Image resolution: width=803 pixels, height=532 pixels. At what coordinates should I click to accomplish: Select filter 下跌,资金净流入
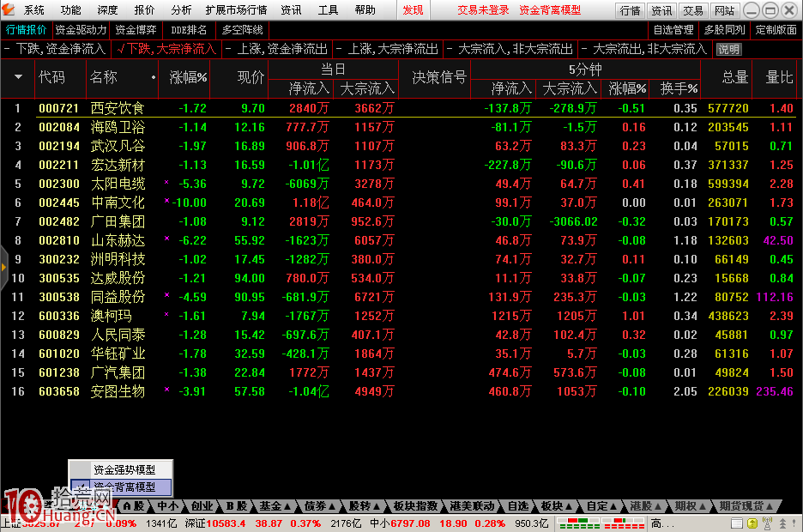coord(55,49)
